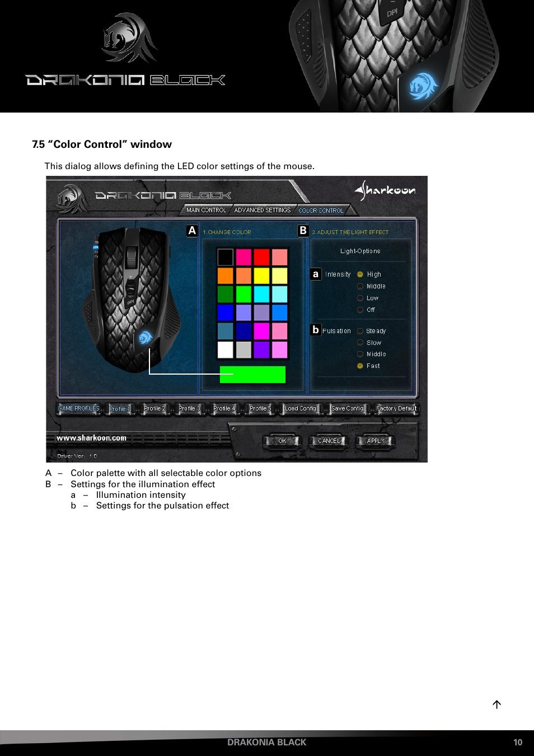534x756 pixels.
Task: Open the MAIN CONTROL tab
Action: click(x=206, y=211)
